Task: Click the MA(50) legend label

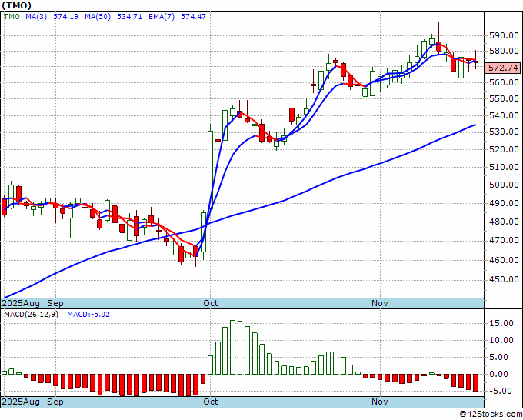Action: pos(98,16)
